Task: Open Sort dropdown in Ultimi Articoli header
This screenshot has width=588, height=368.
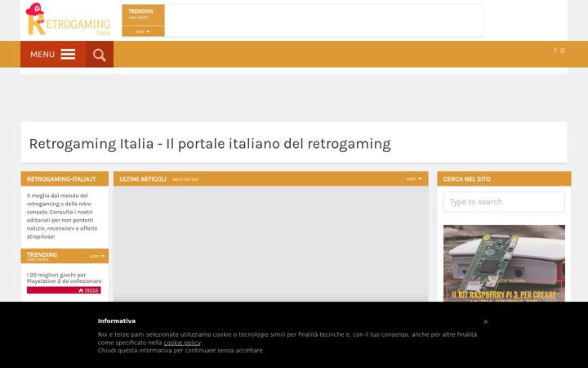Action: pos(413,179)
